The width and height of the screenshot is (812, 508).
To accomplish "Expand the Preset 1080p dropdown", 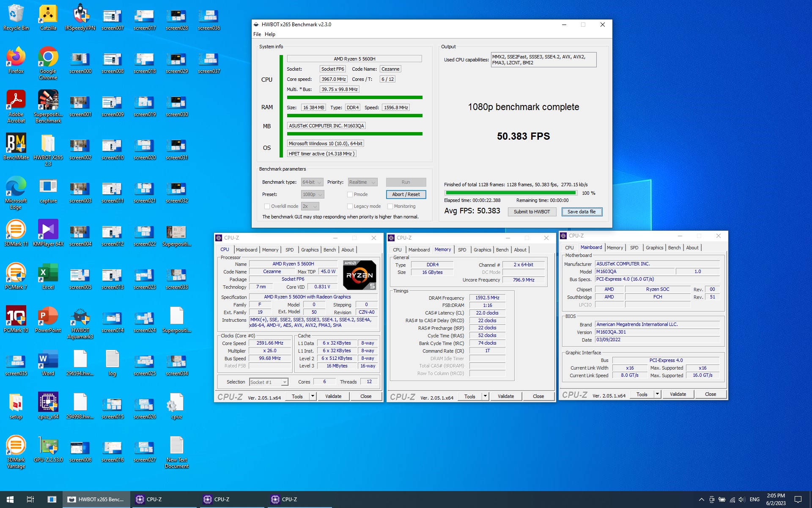I will pos(313,194).
